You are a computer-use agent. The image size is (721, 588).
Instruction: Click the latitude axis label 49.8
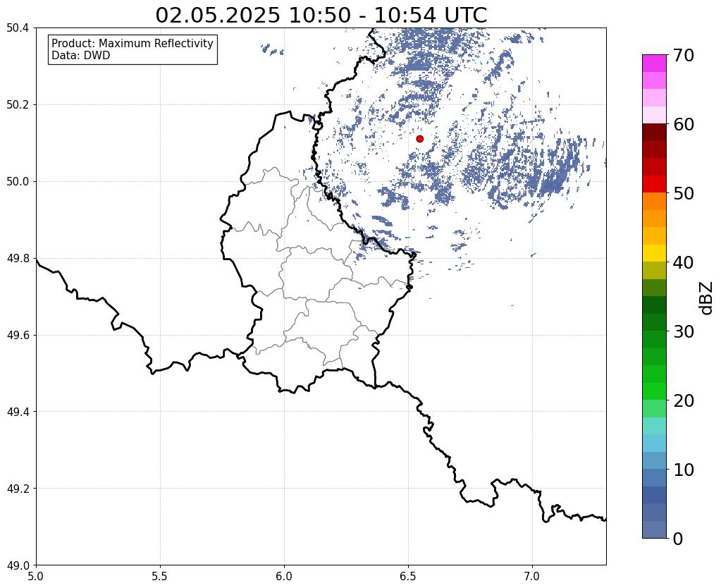[x=18, y=259]
